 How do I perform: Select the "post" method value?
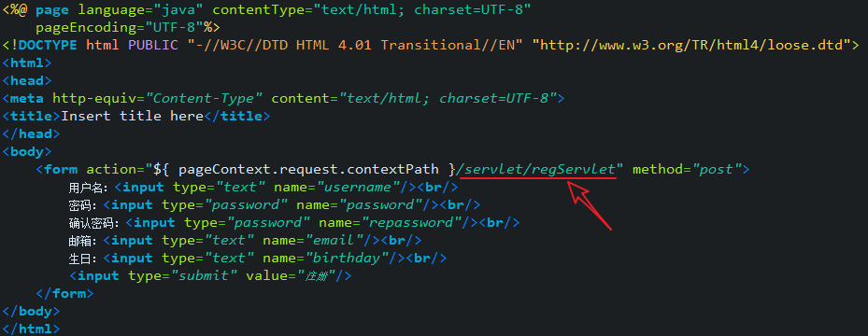point(717,169)
